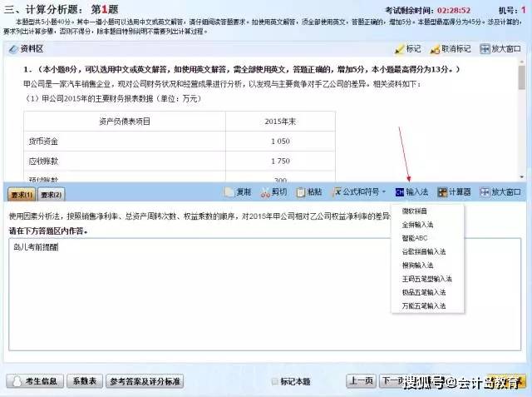Click the 标记 button label

click(414, 49)
